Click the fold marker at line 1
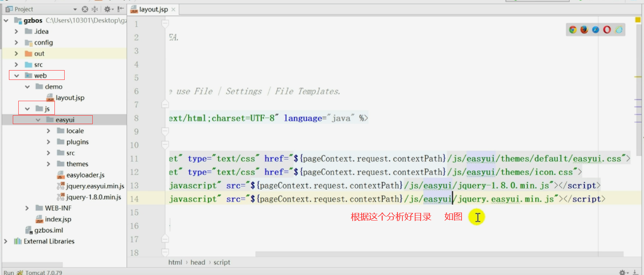The image size is (644, 275). coord(165,24)
